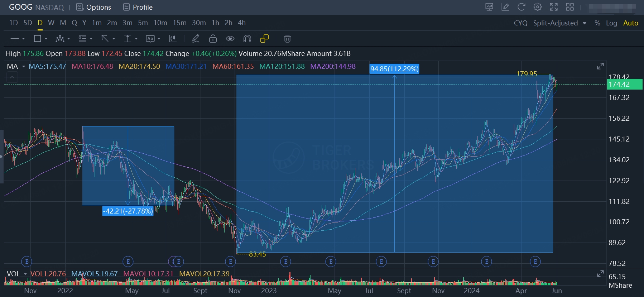This screenshot has width=644, height=297.
Task: Select the 30m timeframe
Action: (x=199, y=23)
